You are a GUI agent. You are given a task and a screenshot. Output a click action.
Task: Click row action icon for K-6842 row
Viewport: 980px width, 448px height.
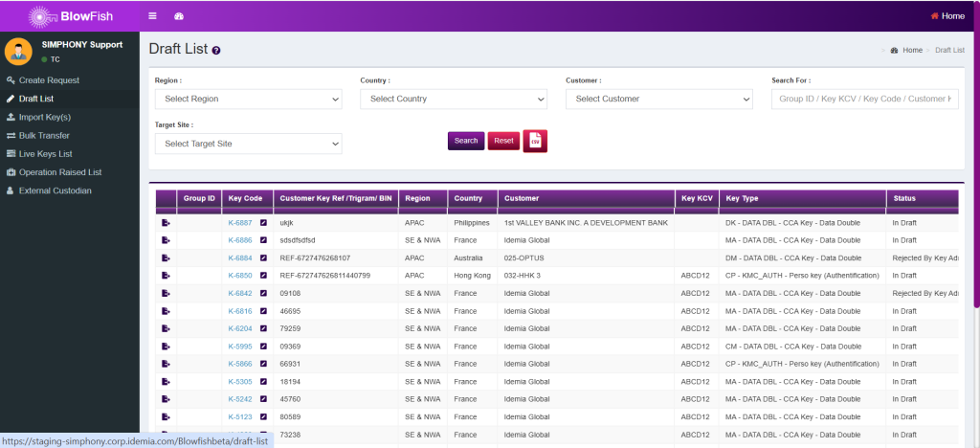(166, 293)
